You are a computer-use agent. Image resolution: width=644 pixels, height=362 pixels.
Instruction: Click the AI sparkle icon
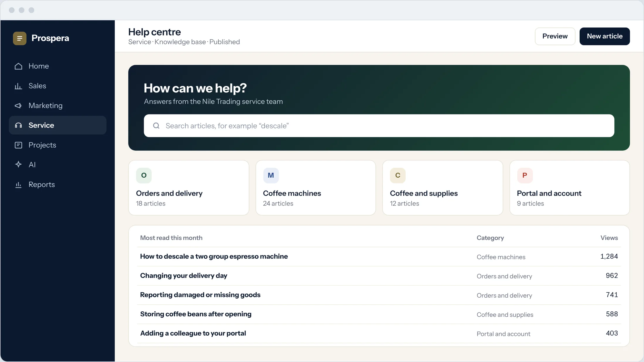point(18,164)
